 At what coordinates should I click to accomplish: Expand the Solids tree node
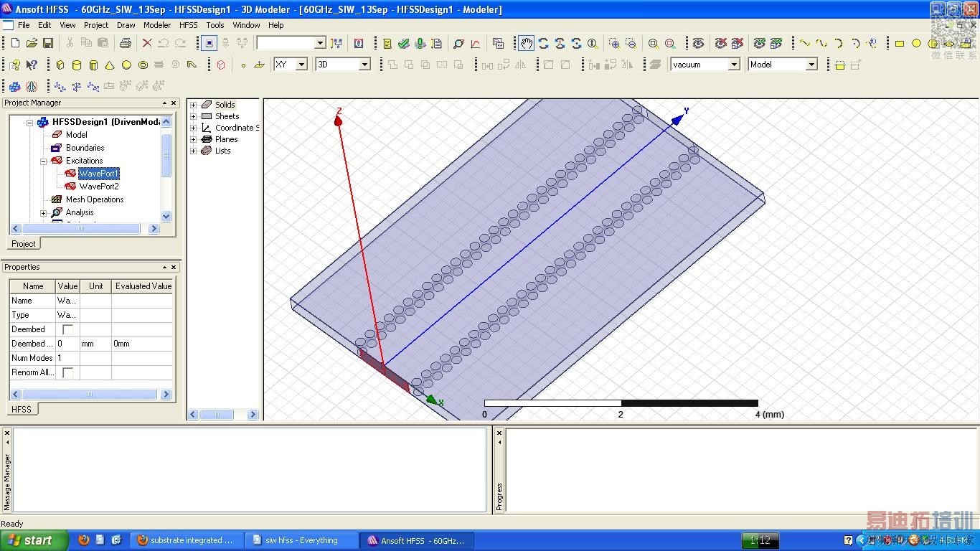click(x=193, y=105)
